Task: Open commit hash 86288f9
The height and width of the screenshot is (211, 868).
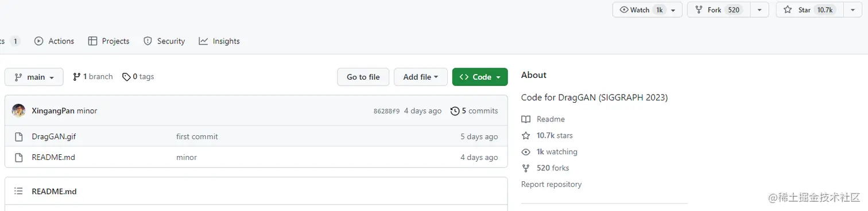Action: 386,111
